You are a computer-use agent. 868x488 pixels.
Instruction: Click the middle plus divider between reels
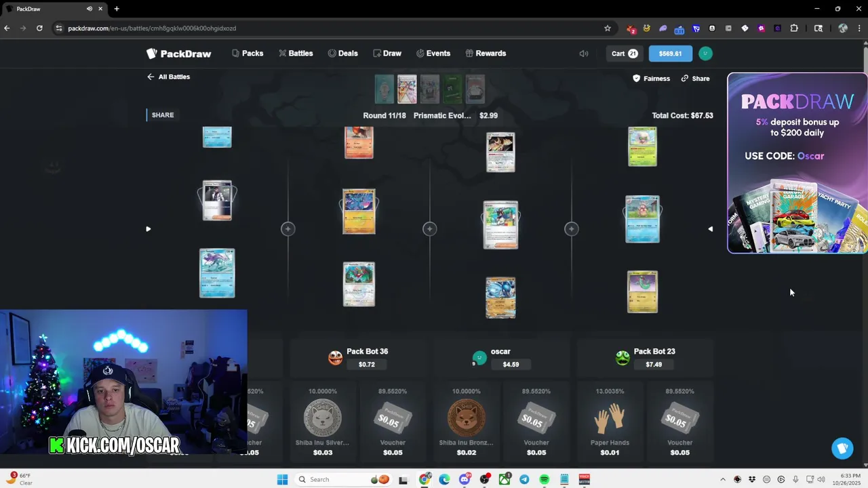pyautogui.click(x=429, y=229)
